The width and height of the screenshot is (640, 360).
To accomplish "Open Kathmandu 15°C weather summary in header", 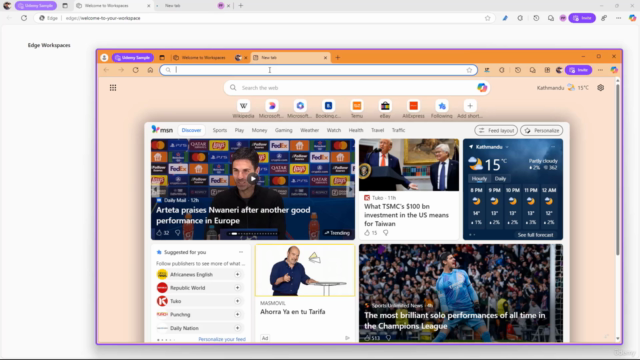I will (x=562, y=88).
